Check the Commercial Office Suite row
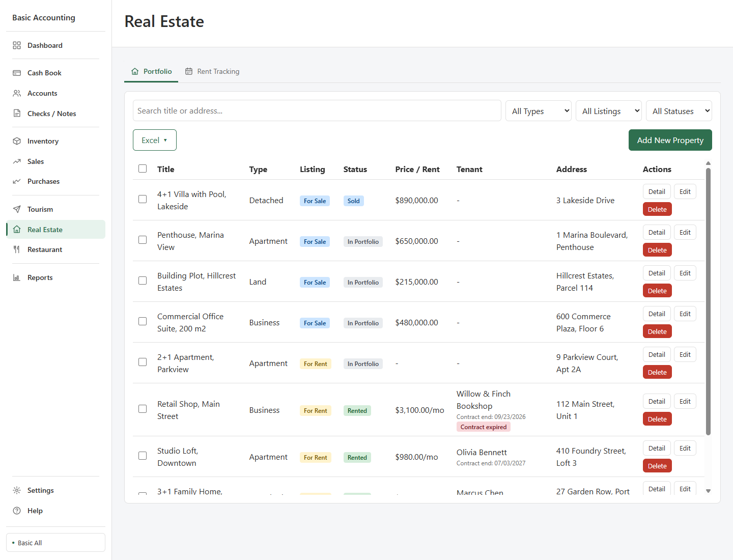Image resolution: width=733 pixels, height=560 pixels. (x=143, y=321)
